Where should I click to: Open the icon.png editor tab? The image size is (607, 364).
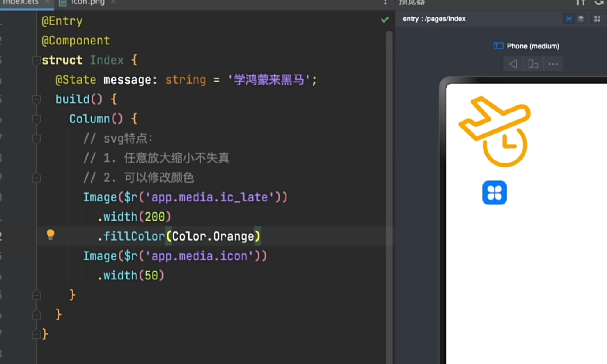tap(87, 3)
